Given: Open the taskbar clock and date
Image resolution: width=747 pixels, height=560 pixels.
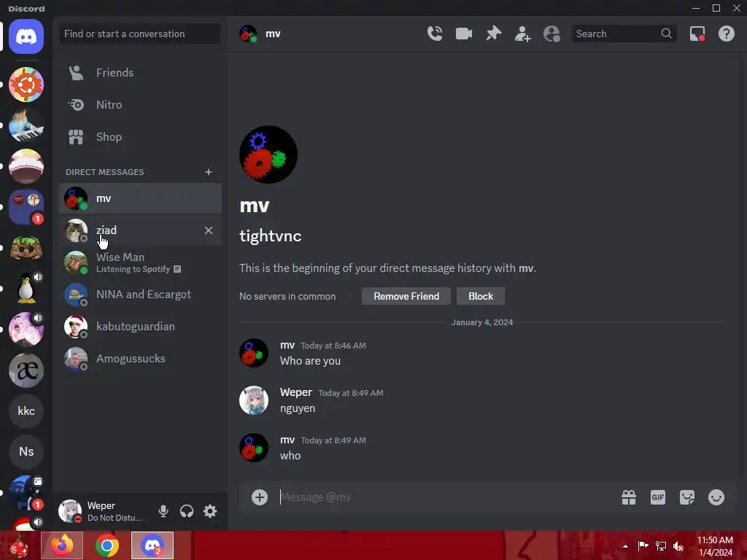Looking at the screenshot, I should pyautogui.click(x=715, y=546).
